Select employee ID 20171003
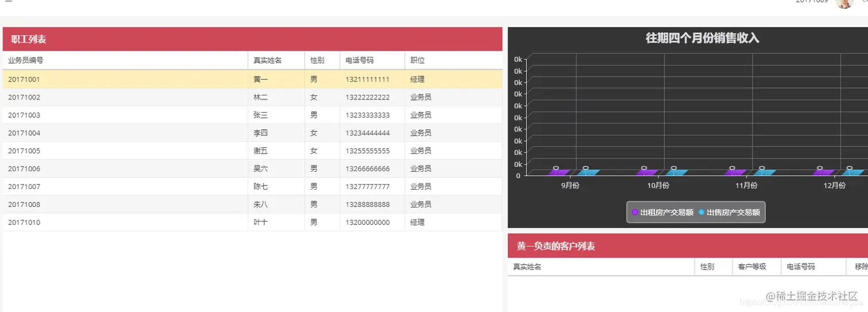The width and height of the screenshot is (868, 312). [x=24, y=115]
